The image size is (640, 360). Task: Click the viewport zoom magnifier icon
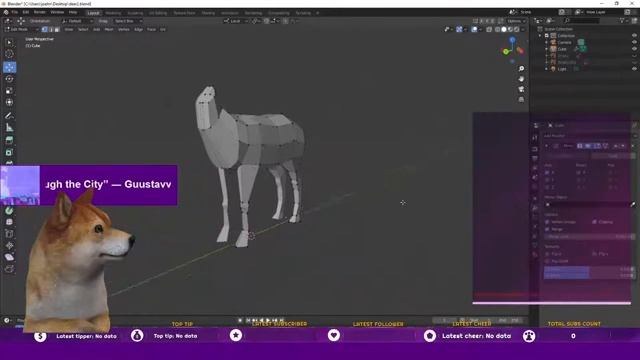tap(521, 69)
